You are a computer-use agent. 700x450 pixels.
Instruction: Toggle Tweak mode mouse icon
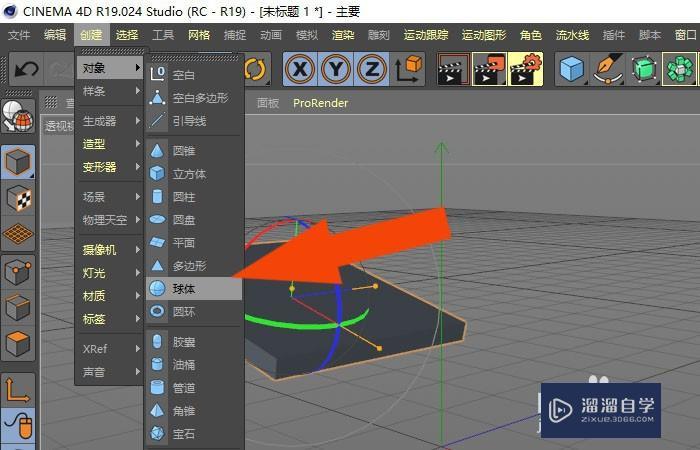(18, 425)
